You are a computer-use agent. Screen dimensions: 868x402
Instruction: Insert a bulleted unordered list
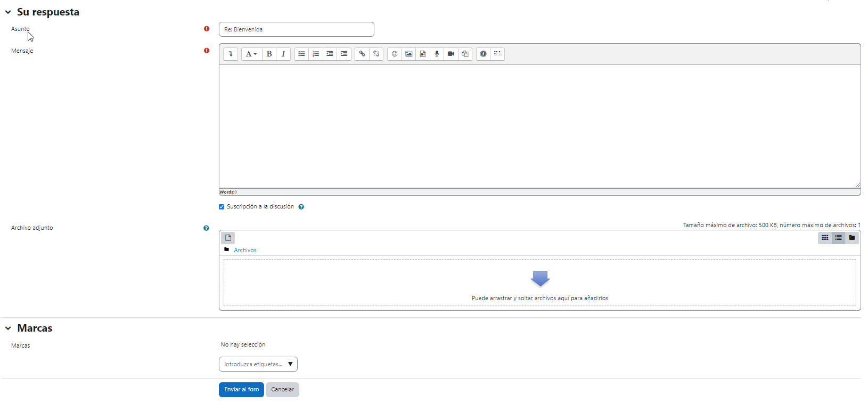pos(302,54)
